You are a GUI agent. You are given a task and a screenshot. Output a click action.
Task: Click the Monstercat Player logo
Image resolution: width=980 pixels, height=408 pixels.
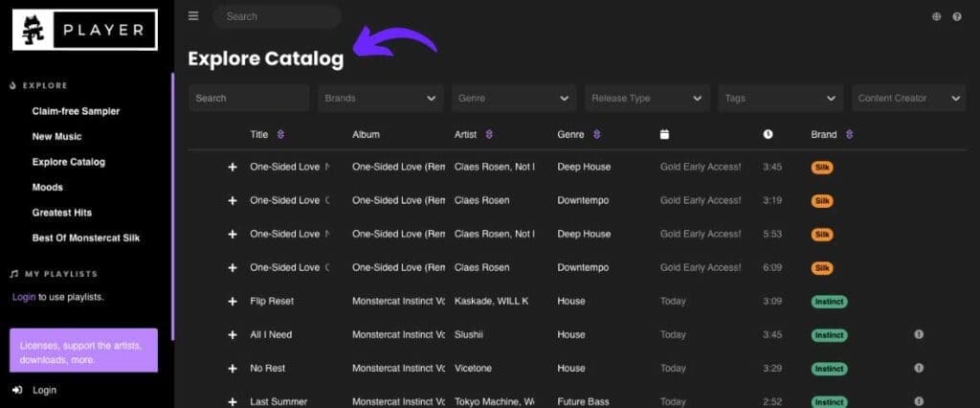(85, 30)
